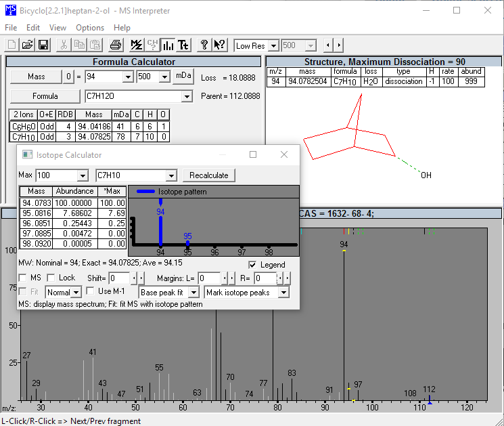The width and height of the screenshot is (504, 426).
Task: Click the Cut scissors icon
Action: 64,45
